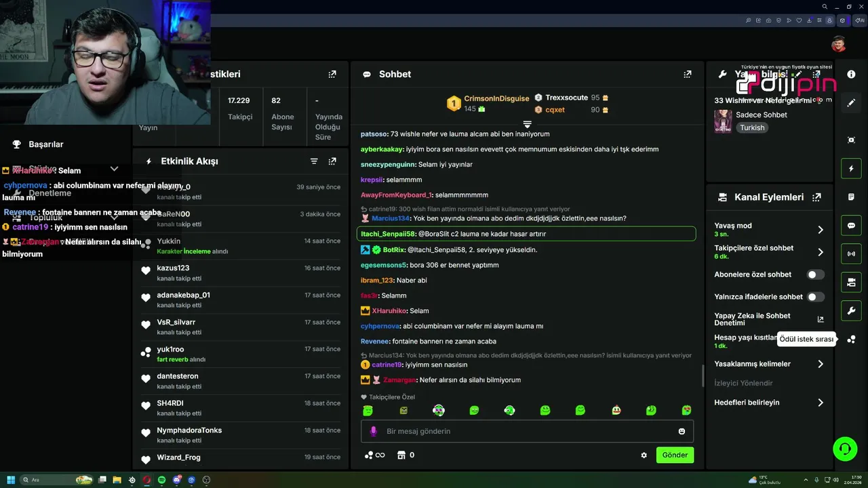The image size is (868, 488).
Task: Click the pencil edit icon in right sidebar
Action: click(x=851, y=103)
